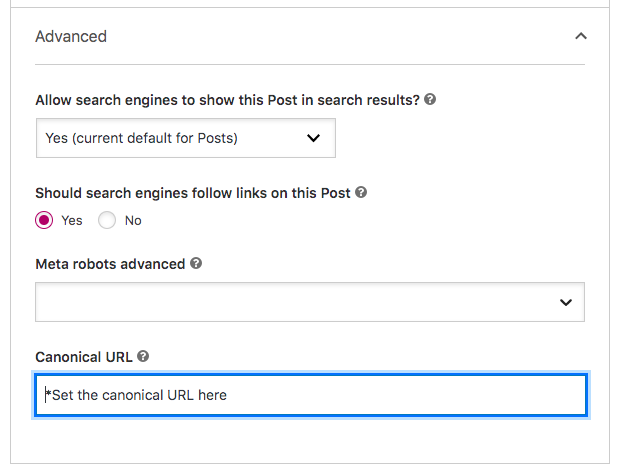This screenshot has height=472, width=624.
Task: Collapse the Advanced section chevron
Action: point(581,36)
